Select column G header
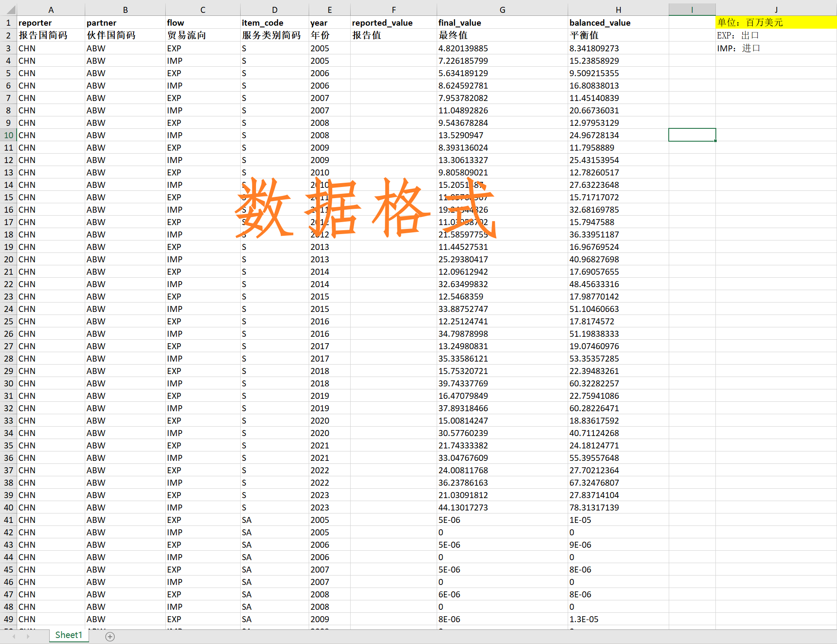The height and width of the screenshot is (644, 837). (502, 9)
